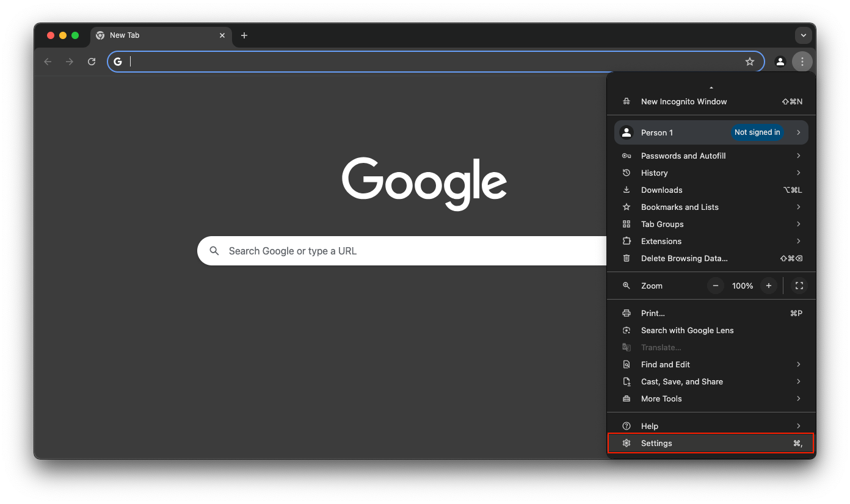Viewport: 850px width, 504px height.
Task: Click the History clock icon
Action: [x=627, y=173]
